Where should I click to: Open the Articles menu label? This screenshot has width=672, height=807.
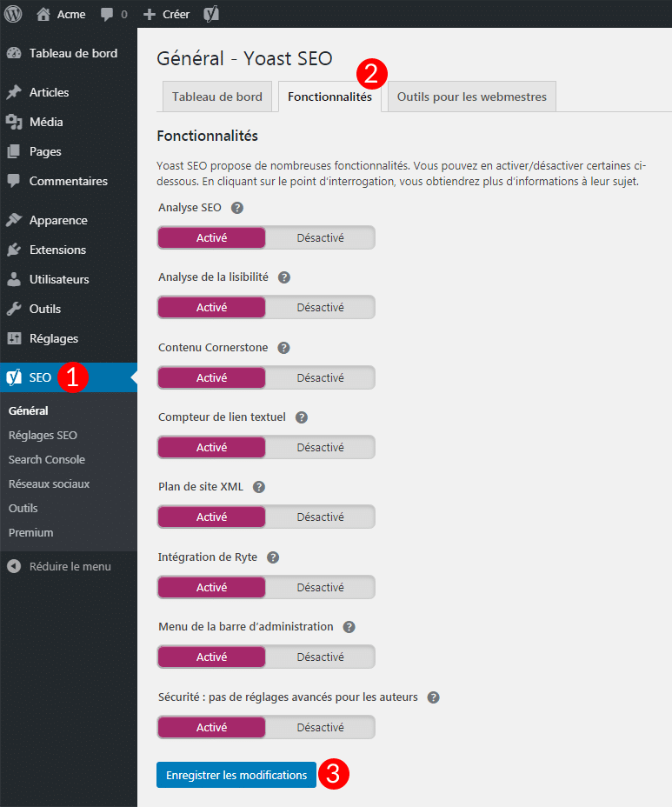[x=49, y=92]
